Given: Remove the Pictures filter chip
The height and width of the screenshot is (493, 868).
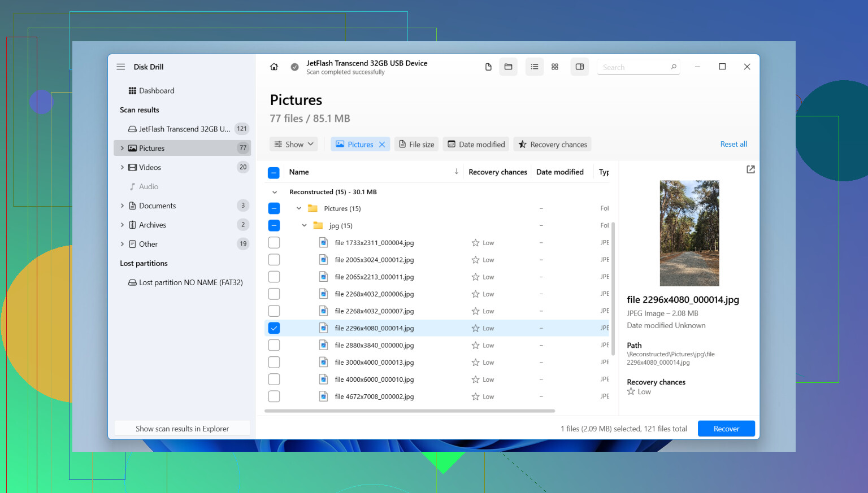Looking at the screenshot, I should (x=382, y=145).
